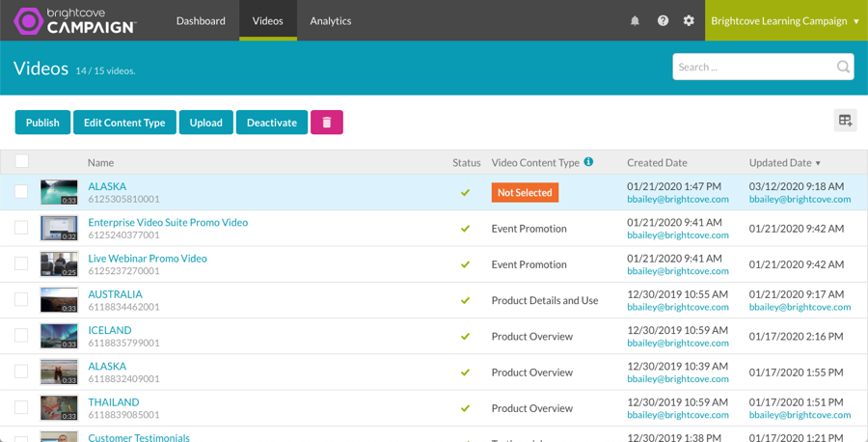The width and height of the screenshot is (868, 442).
Task: Click the 14 / 15 videos count
Action: click(x=105, y=70)
